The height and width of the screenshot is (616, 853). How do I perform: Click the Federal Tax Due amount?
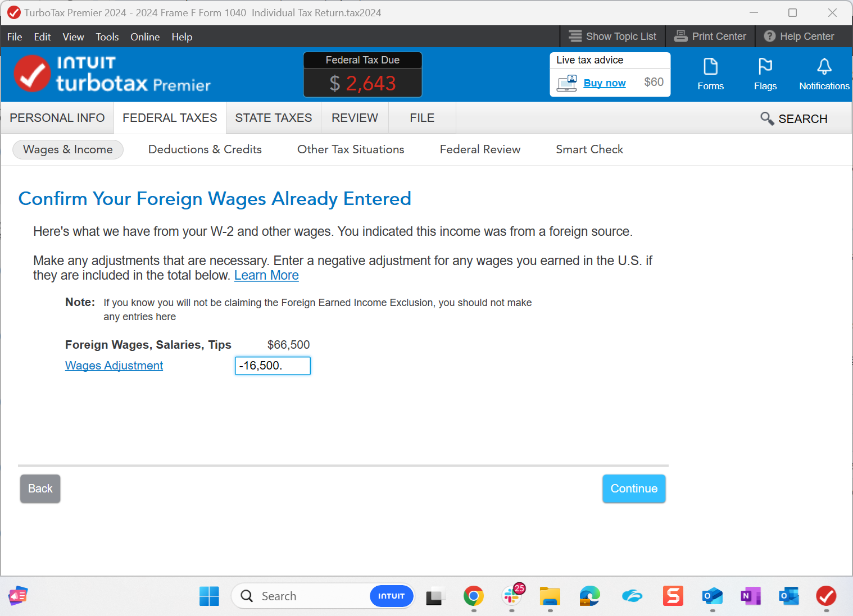coord(362,83)
